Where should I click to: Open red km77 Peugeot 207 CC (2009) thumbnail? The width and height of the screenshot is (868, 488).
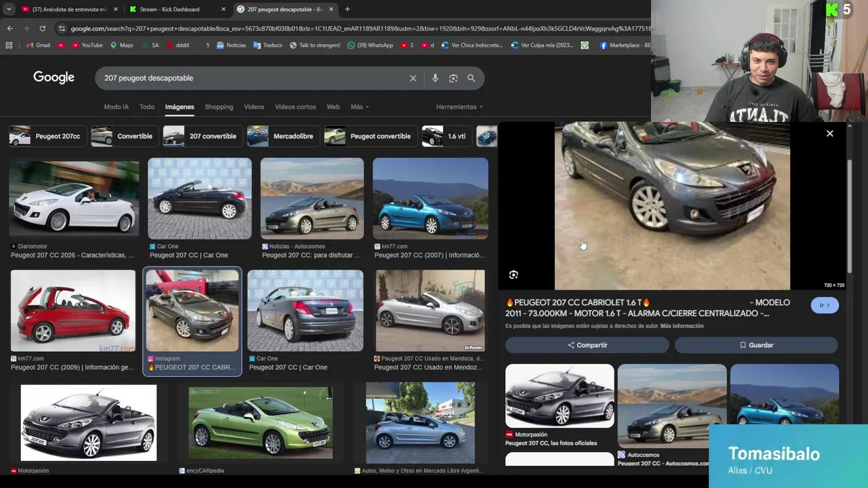pos(73,310)
